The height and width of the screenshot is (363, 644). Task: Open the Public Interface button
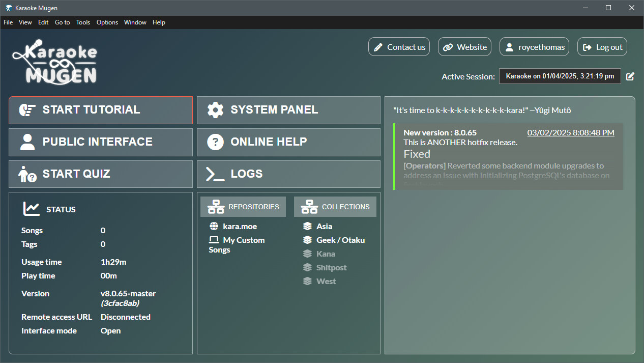point(101,142)
